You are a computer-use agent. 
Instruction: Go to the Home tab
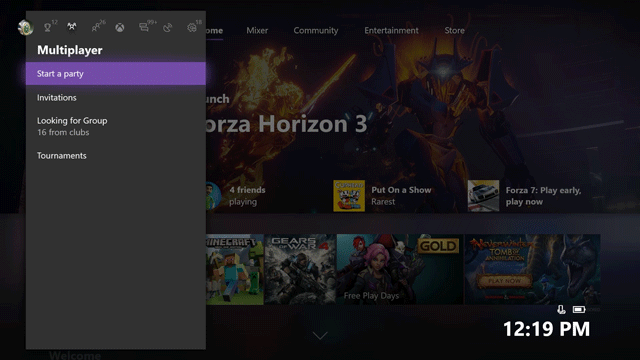pos(214,31)
